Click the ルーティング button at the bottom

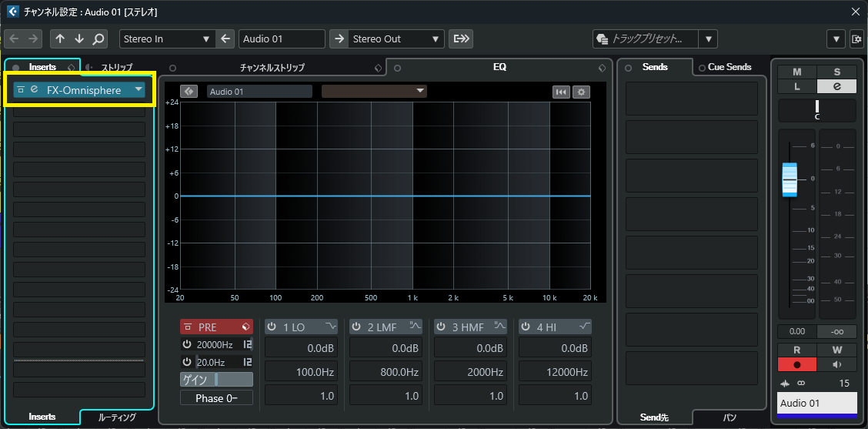[117, 417]
